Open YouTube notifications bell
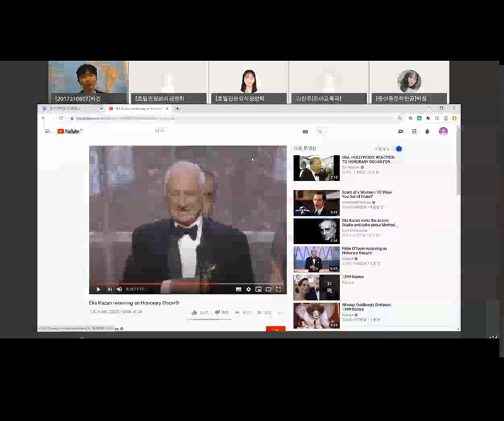The image size is (504, 421). pos(427,132)
